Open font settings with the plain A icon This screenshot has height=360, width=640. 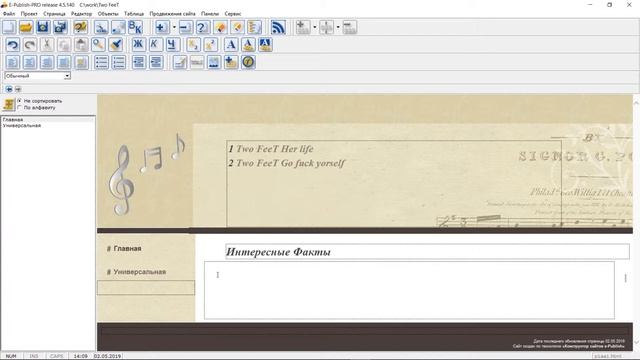pyautogui.click(x=231, y=44)
